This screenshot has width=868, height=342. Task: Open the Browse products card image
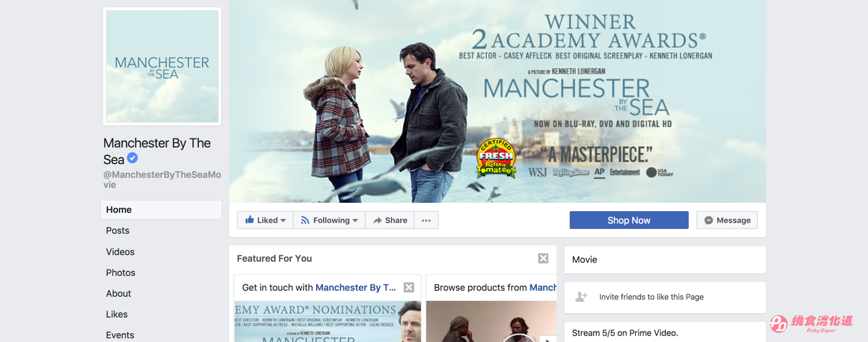click(x=491, y=321)
